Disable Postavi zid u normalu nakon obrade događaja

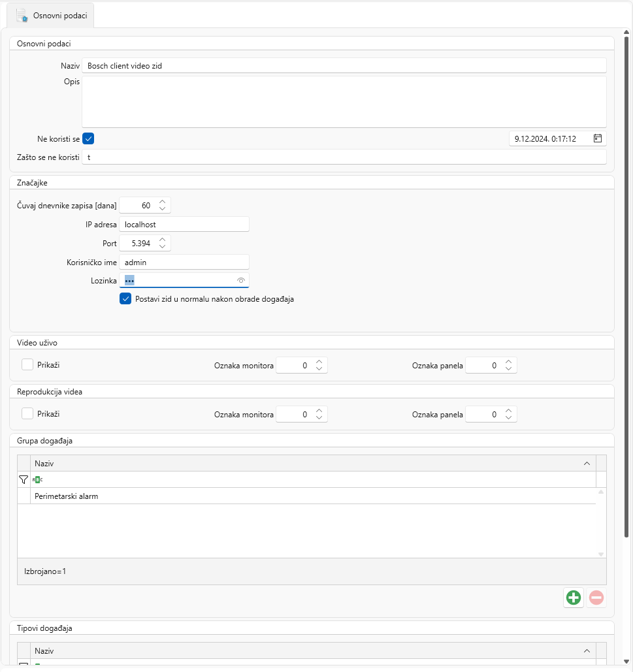pyautogui.click(x=125, y=299)
